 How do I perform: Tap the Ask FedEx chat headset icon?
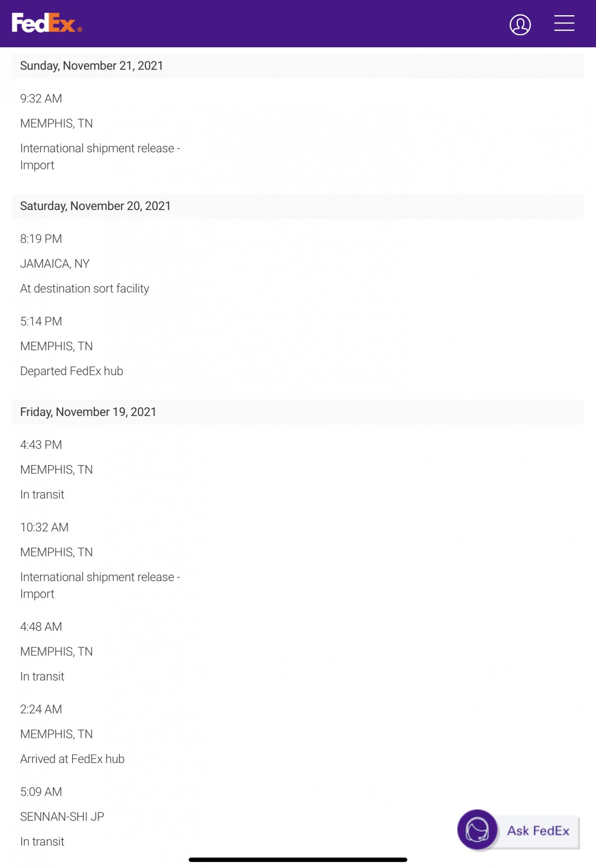coord(477,829)
